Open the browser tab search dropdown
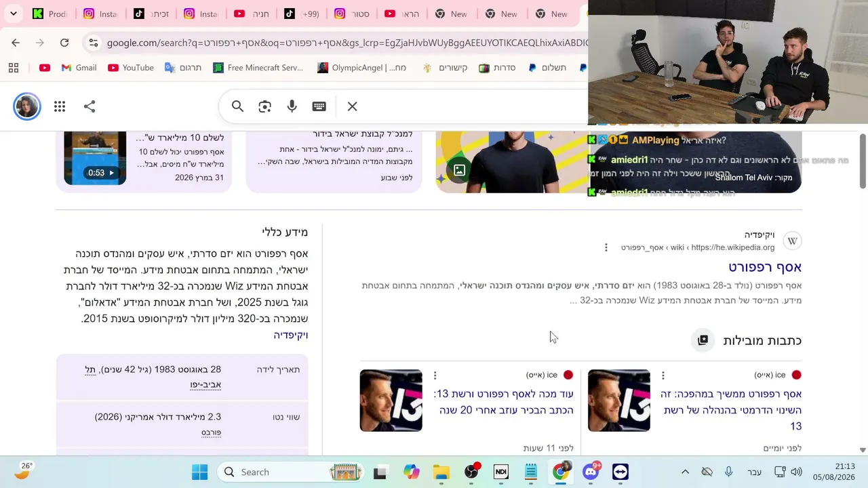 (x=13, y=14)
